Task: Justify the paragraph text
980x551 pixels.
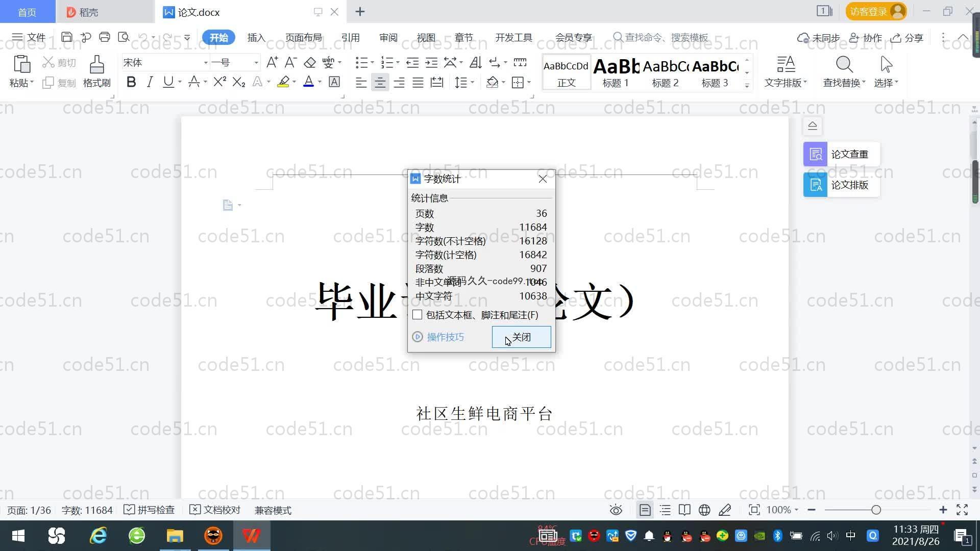Action: click(418, 82)
